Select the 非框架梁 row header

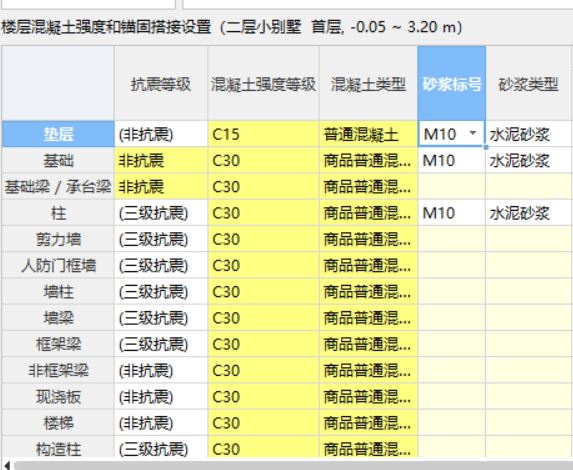click(58, 371)
